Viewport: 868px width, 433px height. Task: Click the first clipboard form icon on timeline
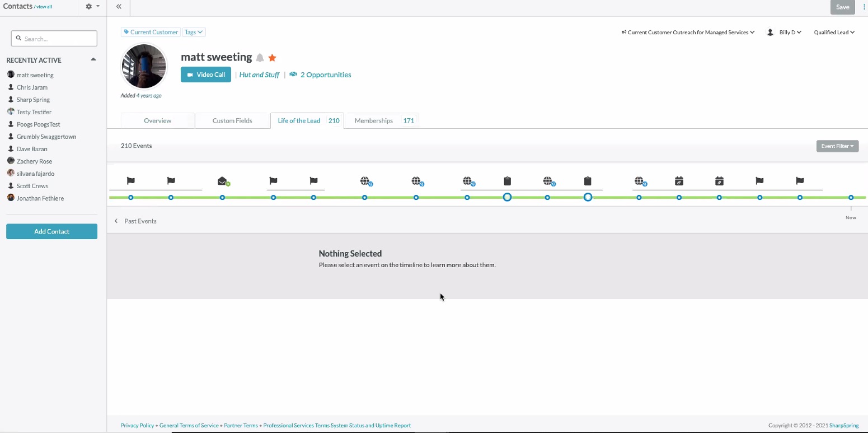point(508,181)
